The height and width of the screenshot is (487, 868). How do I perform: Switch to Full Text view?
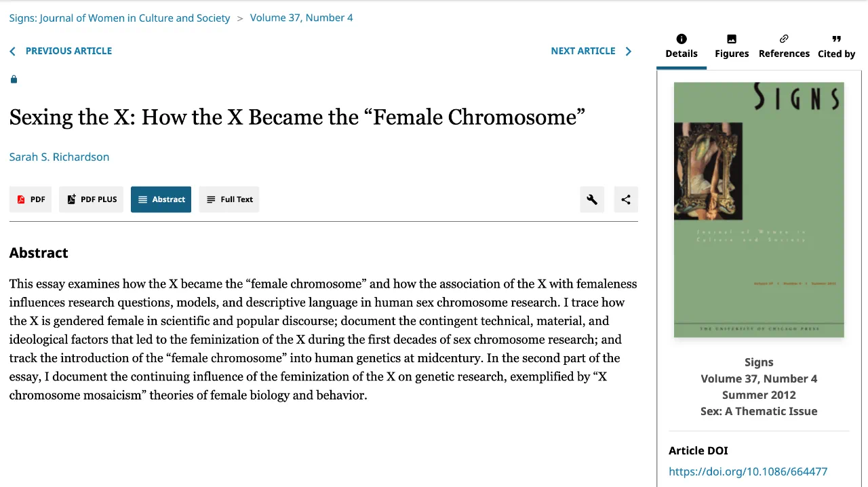click(229, 199)
